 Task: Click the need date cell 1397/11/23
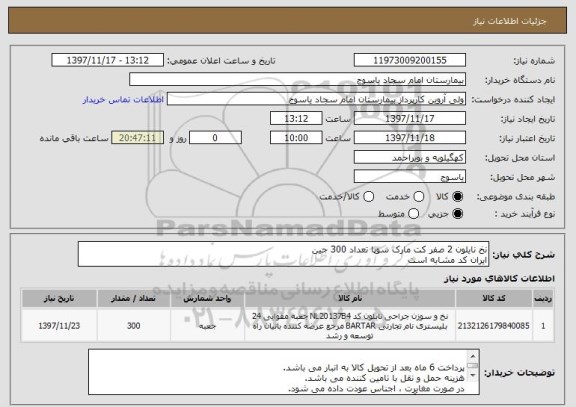tap(59, 326)
